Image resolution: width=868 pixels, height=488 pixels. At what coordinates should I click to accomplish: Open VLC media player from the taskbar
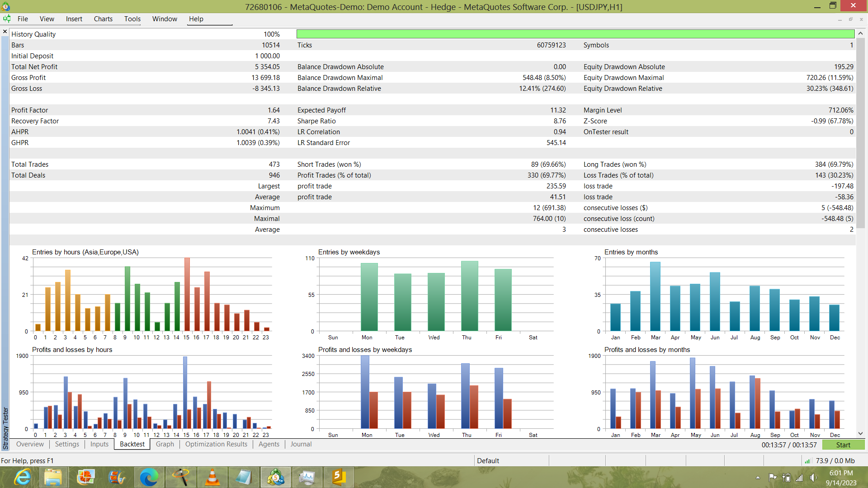212,477
